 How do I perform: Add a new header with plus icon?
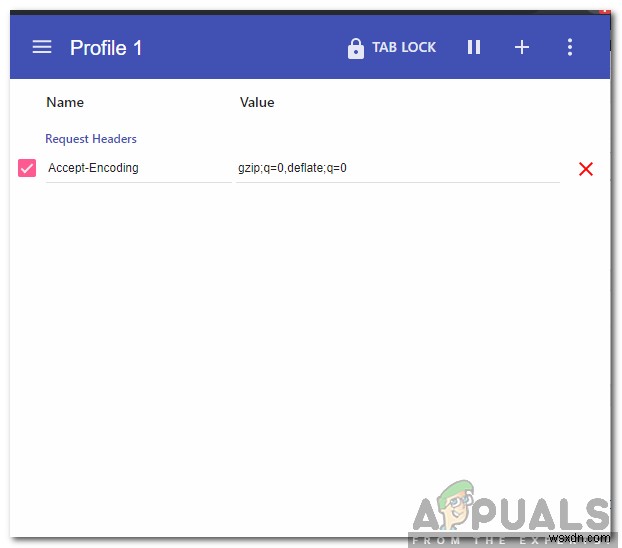522,47
